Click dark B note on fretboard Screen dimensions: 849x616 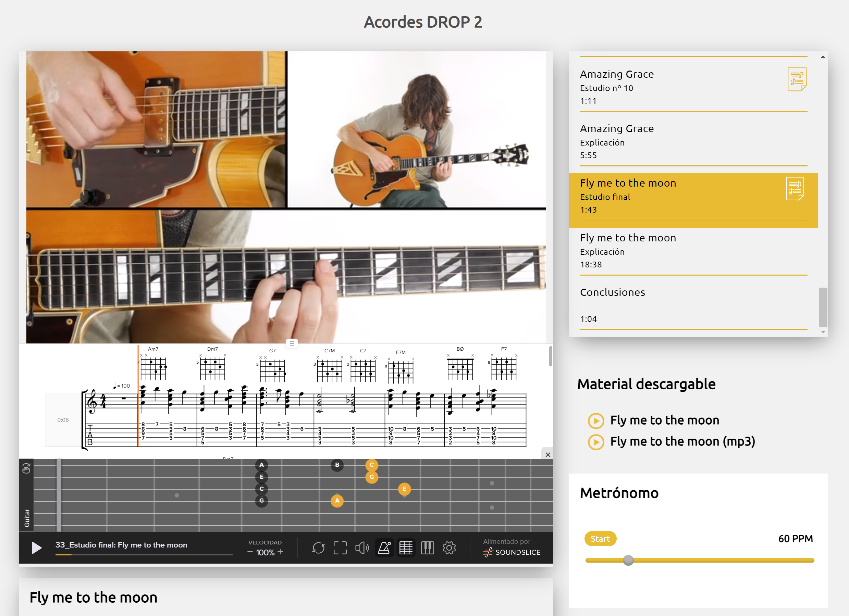click(x=337, y=465)
